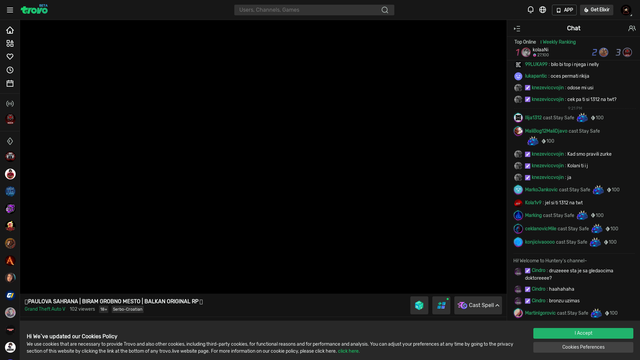Expand the Cast Spell menu
The width and height of the screenshot is (640, 360).
pos(478,305)
